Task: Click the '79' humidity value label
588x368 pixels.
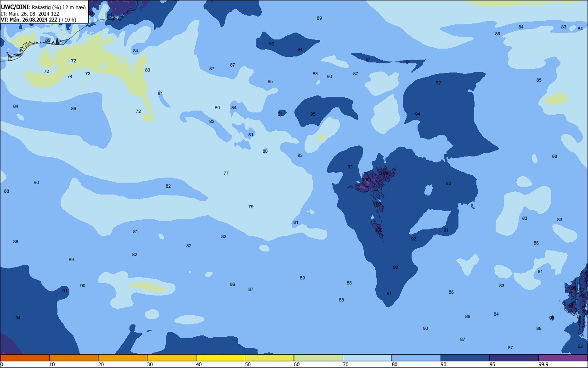Action: point(251,207)
